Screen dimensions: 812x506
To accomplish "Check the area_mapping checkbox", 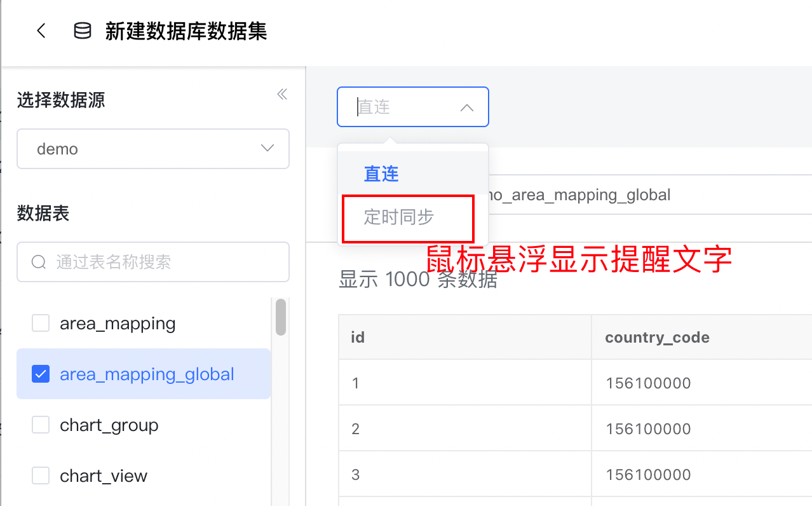I will (x=41, y=324).
